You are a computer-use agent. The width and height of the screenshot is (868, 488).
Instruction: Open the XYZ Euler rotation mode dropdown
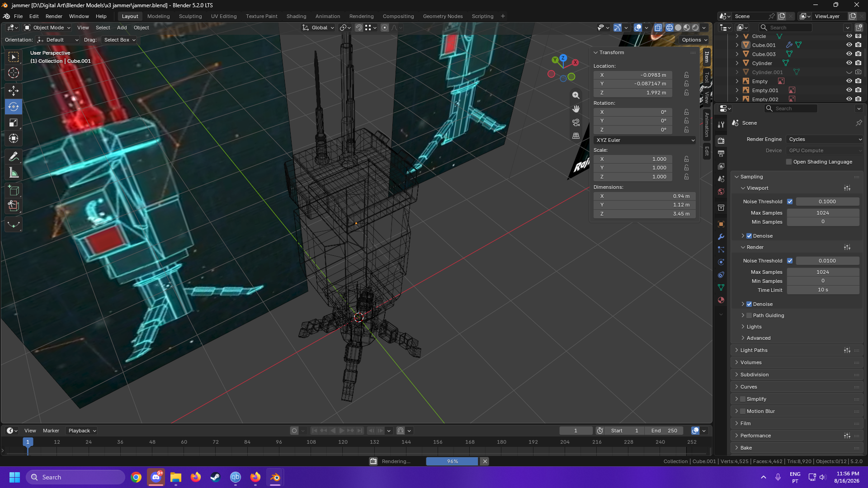pyautogui.click(x=645, y=140)
